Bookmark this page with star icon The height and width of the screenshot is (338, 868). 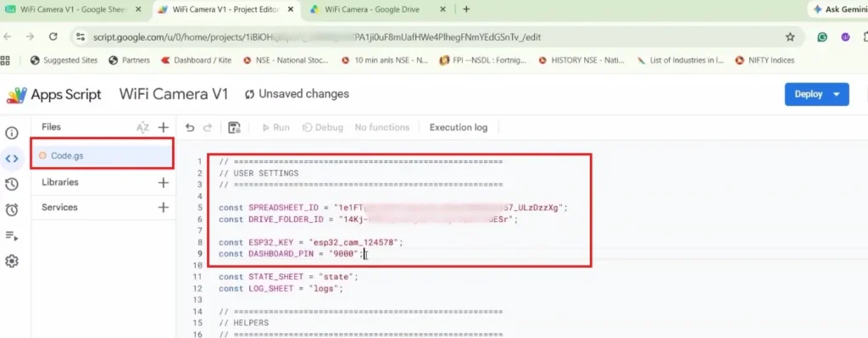[790, 37]
